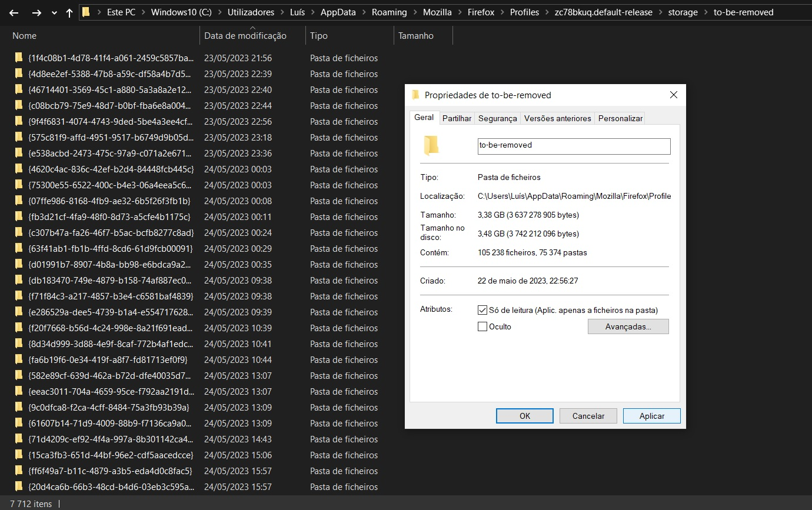Image resolution: width=812 pixels, height=510 pixels.
Task: Click folder icon of {4620c4ac folder
Action: [x=19, y=169]
